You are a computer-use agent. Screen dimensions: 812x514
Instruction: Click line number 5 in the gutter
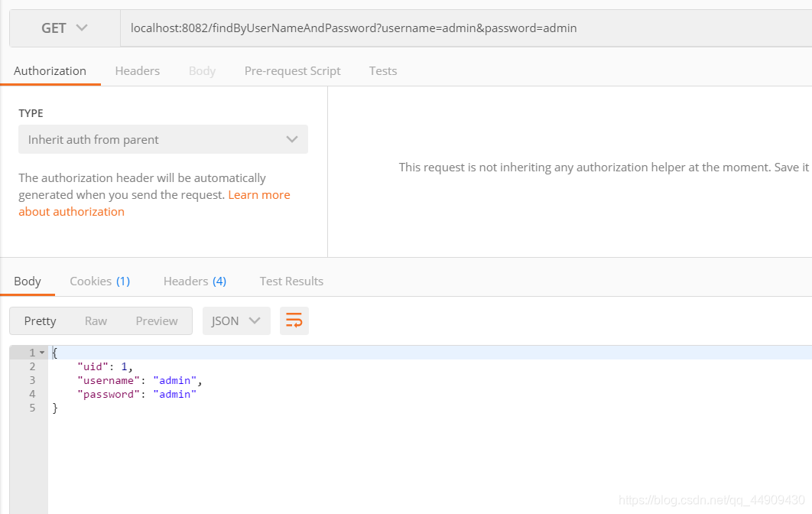click(32, 408)
